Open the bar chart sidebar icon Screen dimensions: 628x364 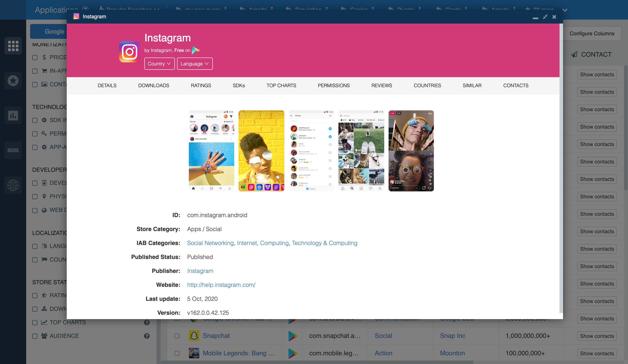tap(13, 116)
